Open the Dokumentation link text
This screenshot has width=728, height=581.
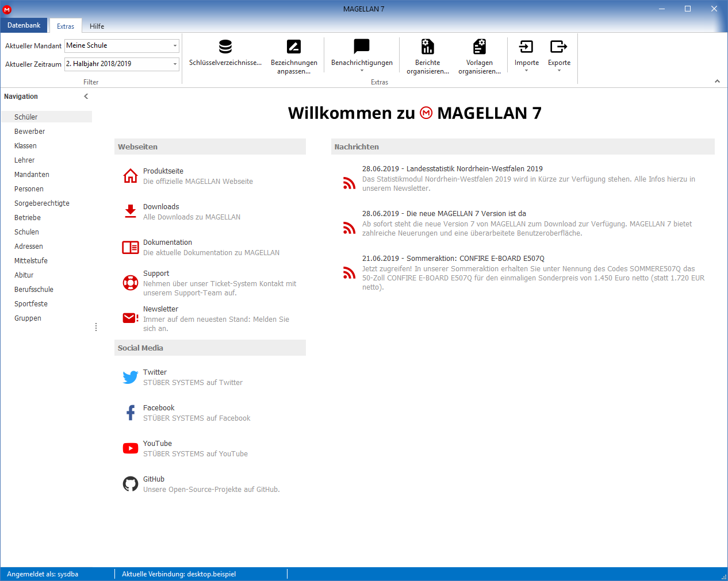click(x=167, y=243)
